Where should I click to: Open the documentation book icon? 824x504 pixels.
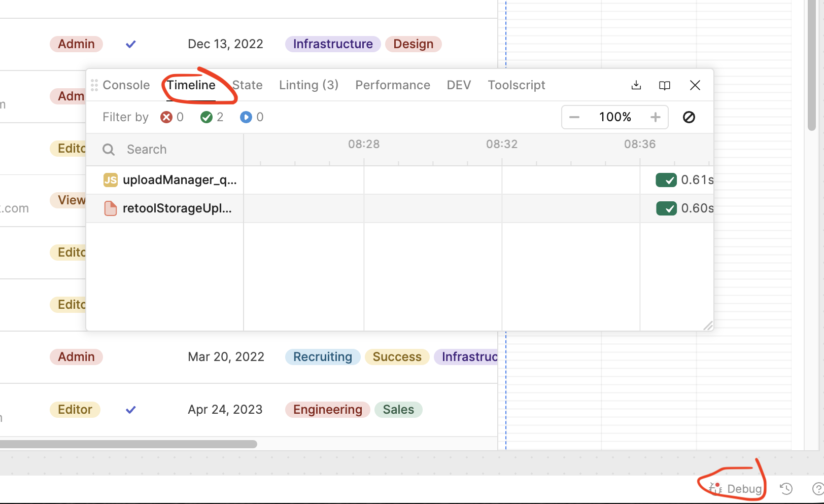(664, 85)
